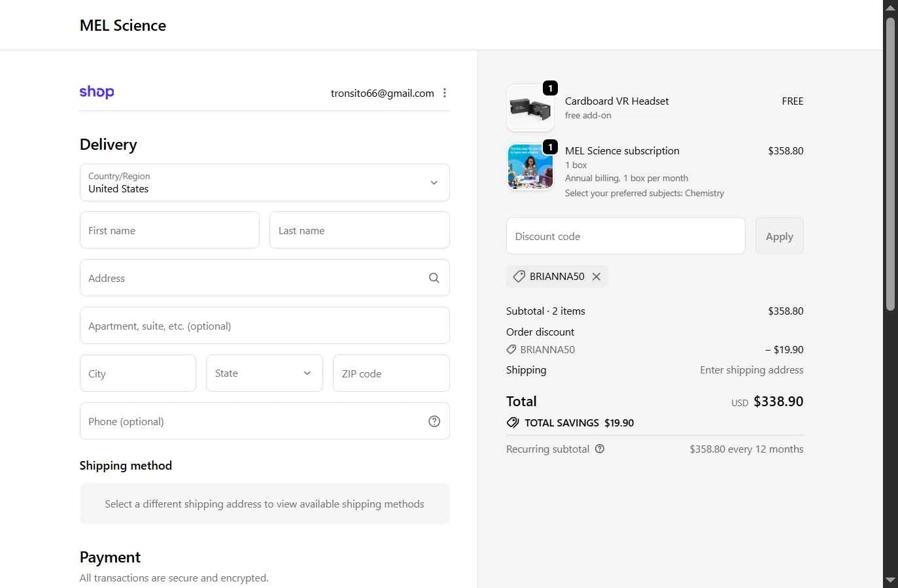Image resolution: width=898 pixels, height=588 pixels.
Task: Click the 'Enter shipping address' text
Action: (751, 370)
